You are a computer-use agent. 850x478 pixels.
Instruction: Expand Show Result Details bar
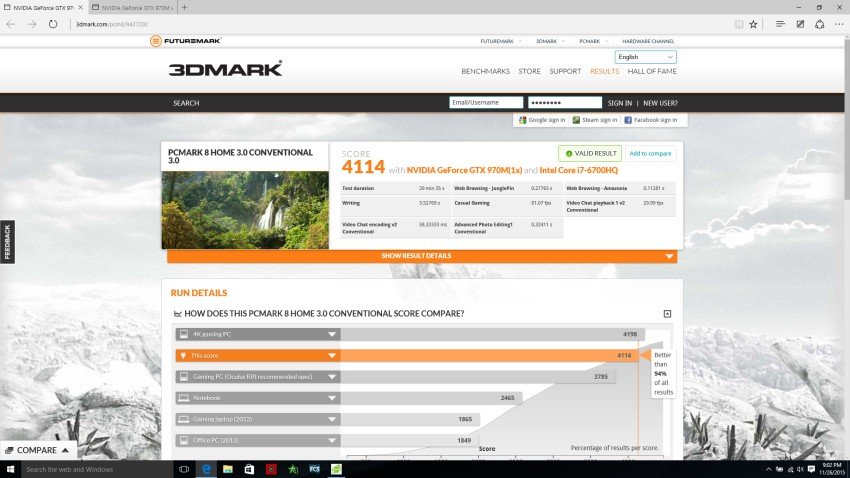pyautogui.click(x=421, y=256)
